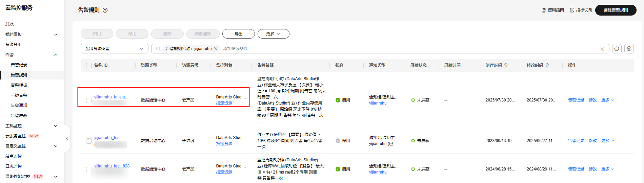Open the yijianruhu_tc_ala... rule link
The height and width of the screenshot is (183, 644).
(x=111, y=97)
